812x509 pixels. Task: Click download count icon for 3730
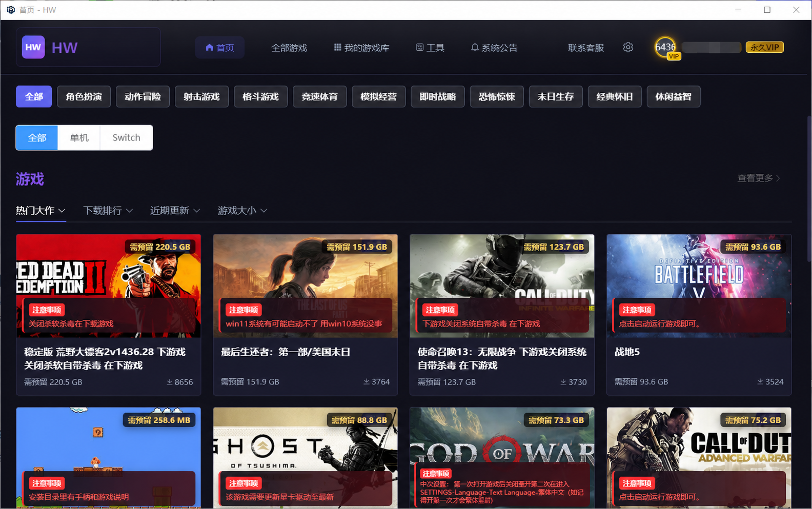click(x=563, y=382)
